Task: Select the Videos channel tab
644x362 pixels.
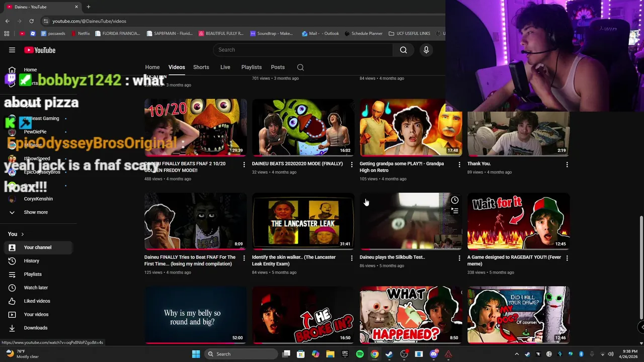Action: [x=177, y=67]
